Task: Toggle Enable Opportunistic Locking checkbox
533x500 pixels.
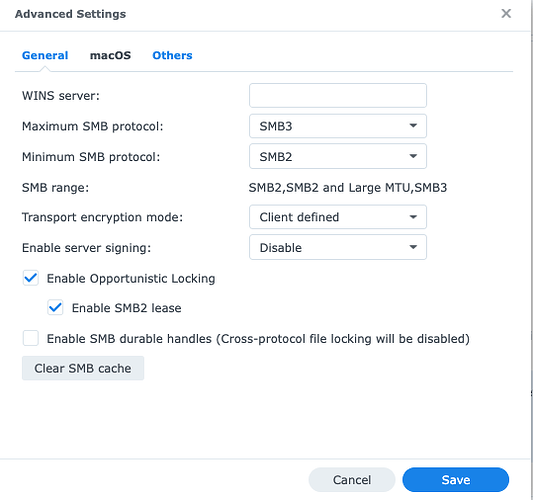Action: tap(31, 278)
